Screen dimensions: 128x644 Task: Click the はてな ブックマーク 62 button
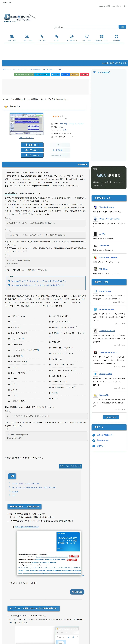42,74
